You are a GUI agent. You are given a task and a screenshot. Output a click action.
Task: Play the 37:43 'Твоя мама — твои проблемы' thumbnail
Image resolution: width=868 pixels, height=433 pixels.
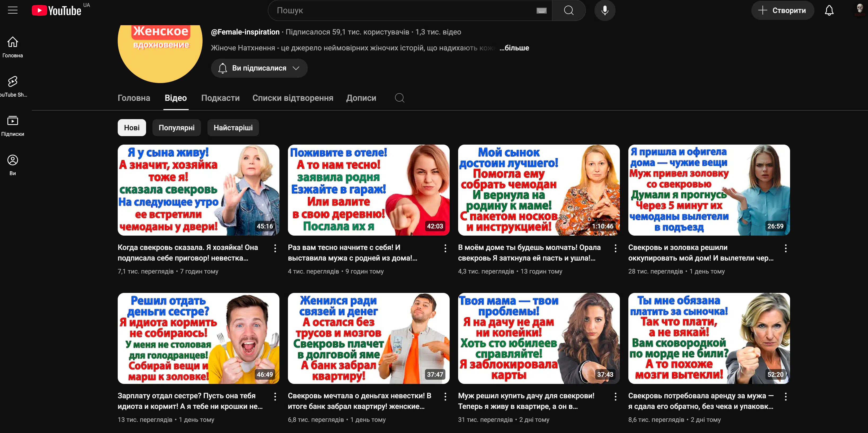(539, 338)
